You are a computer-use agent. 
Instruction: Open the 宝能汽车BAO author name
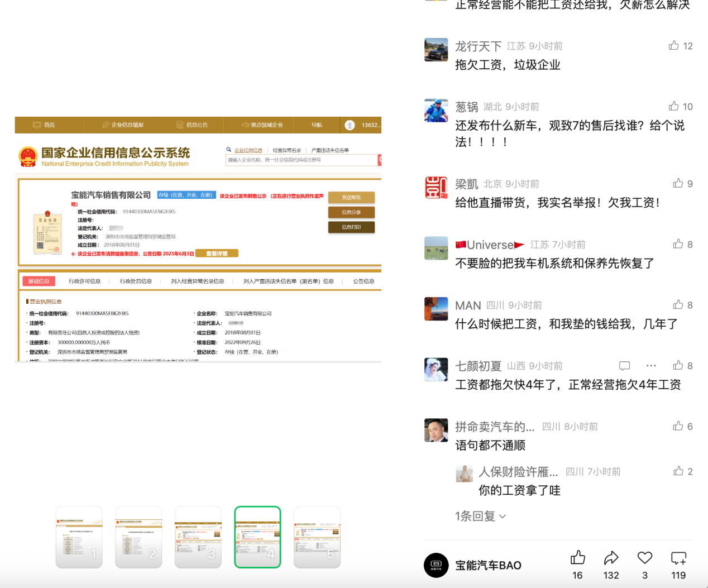pos(488,566)
